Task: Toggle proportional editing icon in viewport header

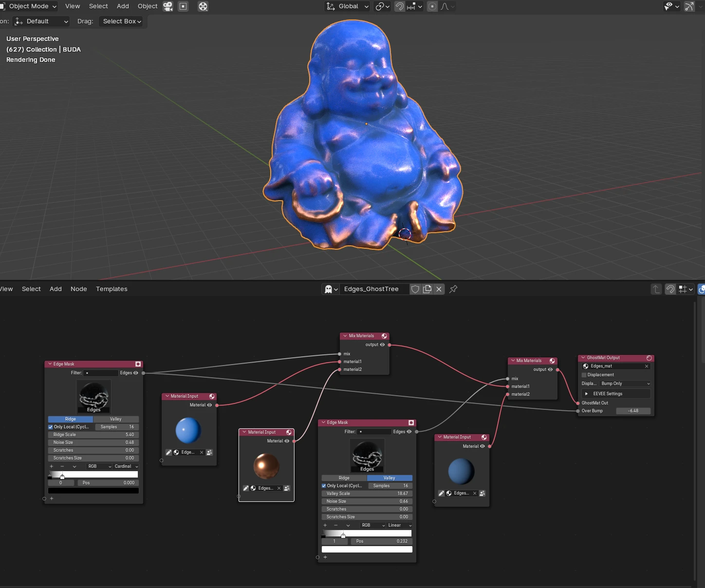Action: (432, 6)
